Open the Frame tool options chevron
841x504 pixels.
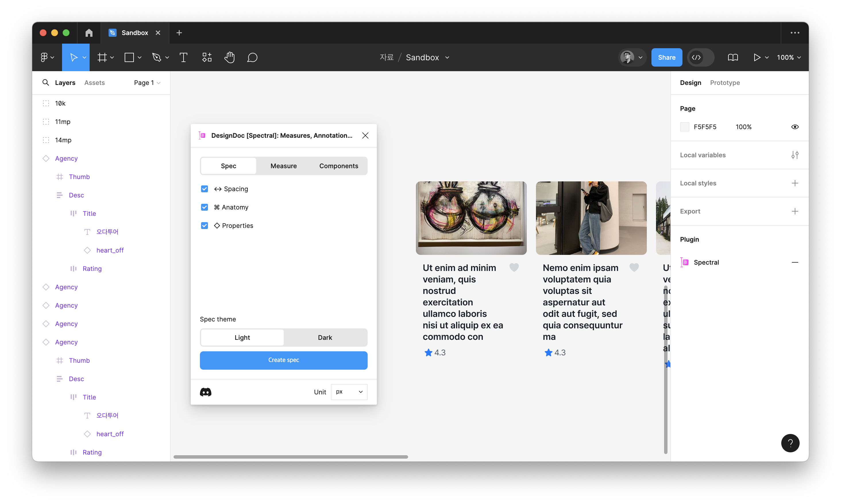pyautogui.click(x=112, y=57)
